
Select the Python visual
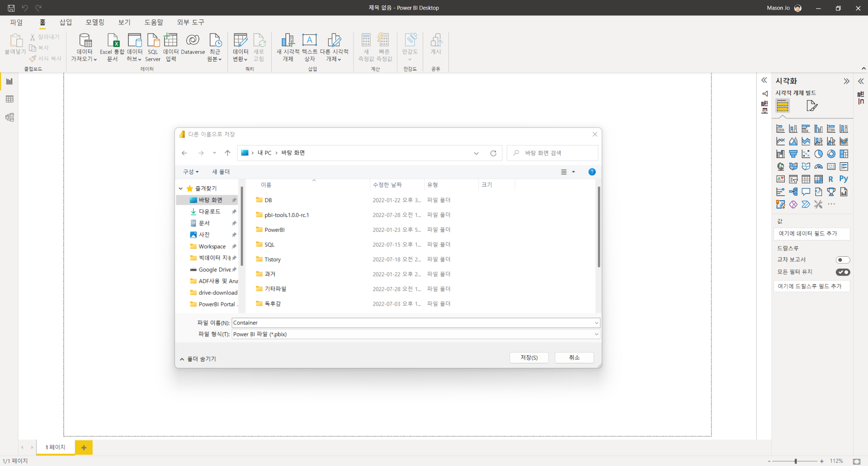tap(844, 179)
